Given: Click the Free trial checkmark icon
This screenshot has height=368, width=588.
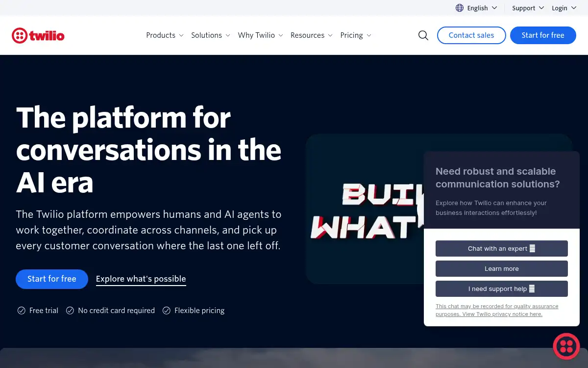Looking at the screenshot, I should 22,311.
